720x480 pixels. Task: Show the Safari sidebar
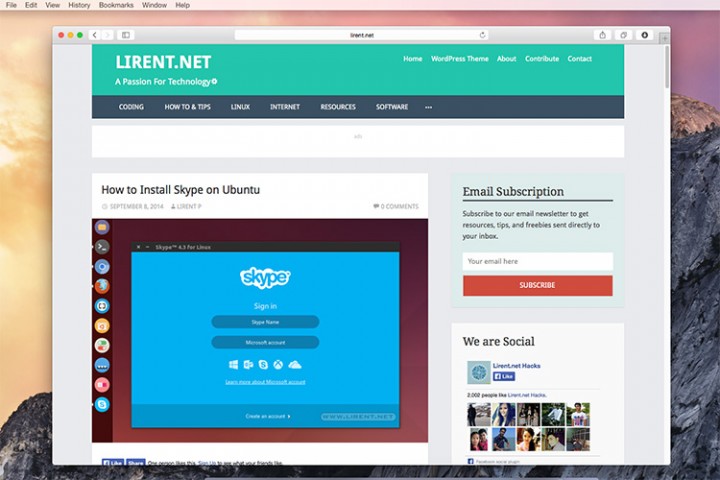tap(126, 35)
